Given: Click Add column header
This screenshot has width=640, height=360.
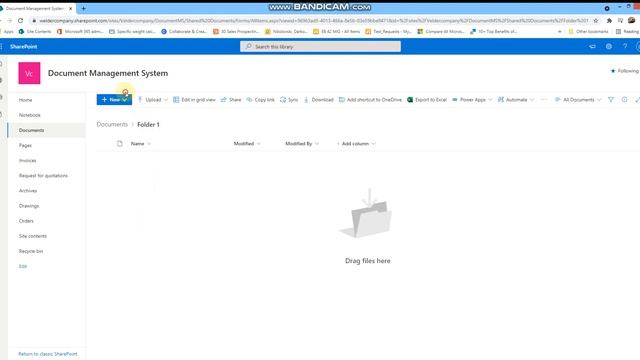Looking at the screenshot, I should pos(356,144).
